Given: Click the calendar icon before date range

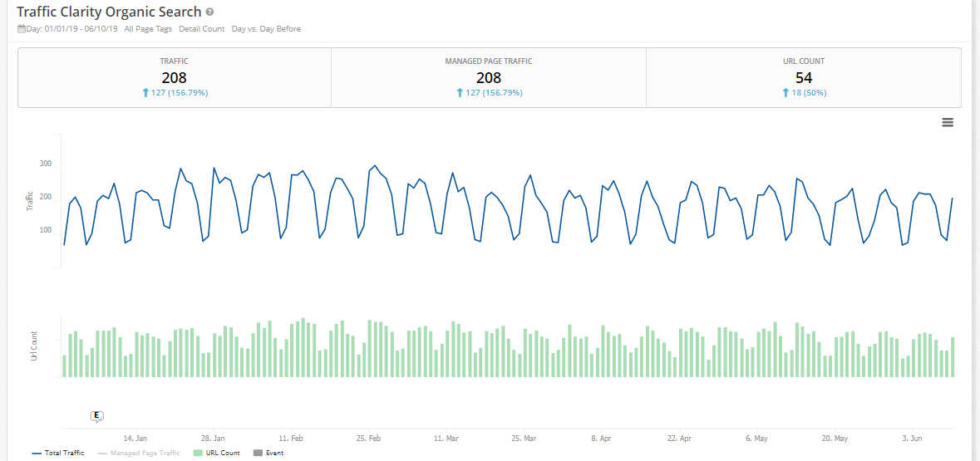Looking at the screenshot, I should (22, 29).
